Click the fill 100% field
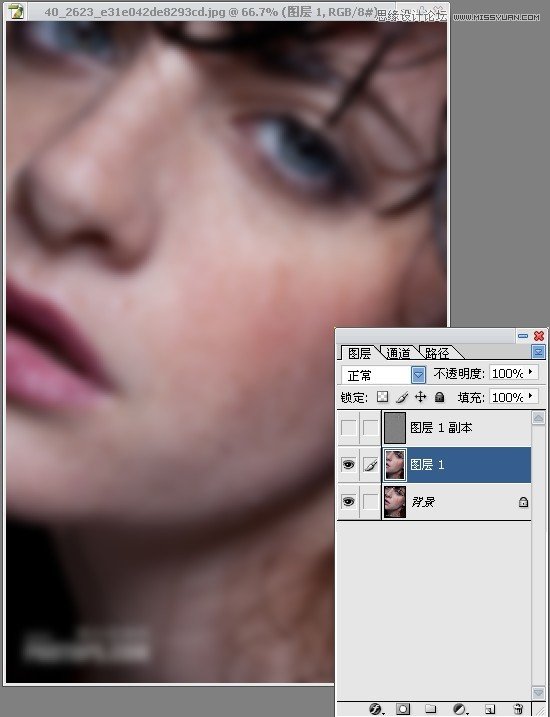Viewport: 550px width, 717px height. coord(507,396)
